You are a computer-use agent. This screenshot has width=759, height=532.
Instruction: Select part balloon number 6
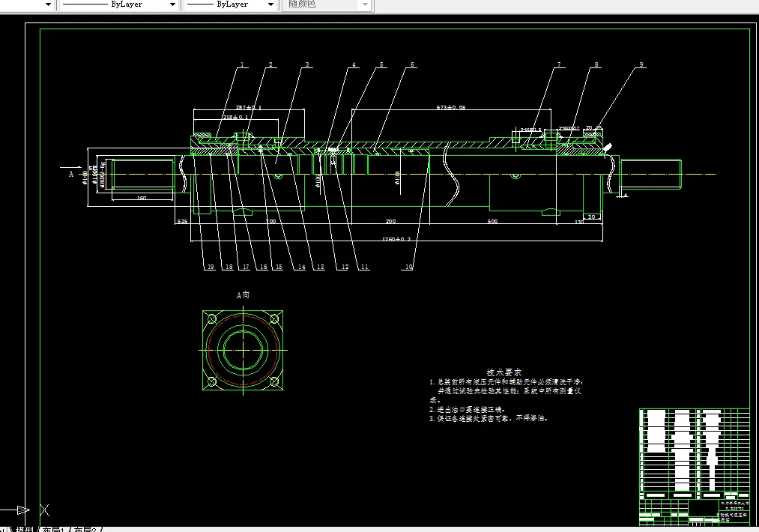coord(412,64)
